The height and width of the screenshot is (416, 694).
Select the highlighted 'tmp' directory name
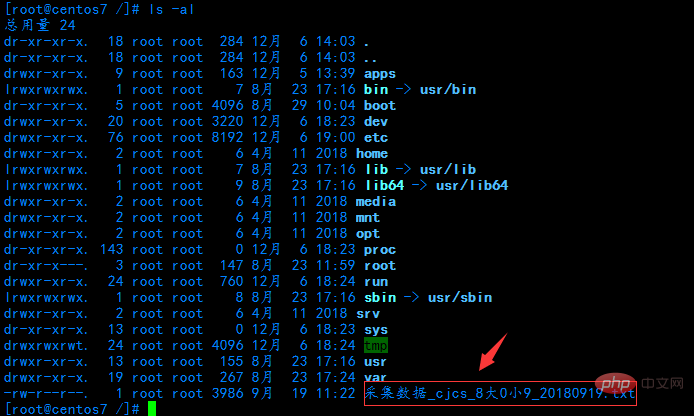click(376, 345)
